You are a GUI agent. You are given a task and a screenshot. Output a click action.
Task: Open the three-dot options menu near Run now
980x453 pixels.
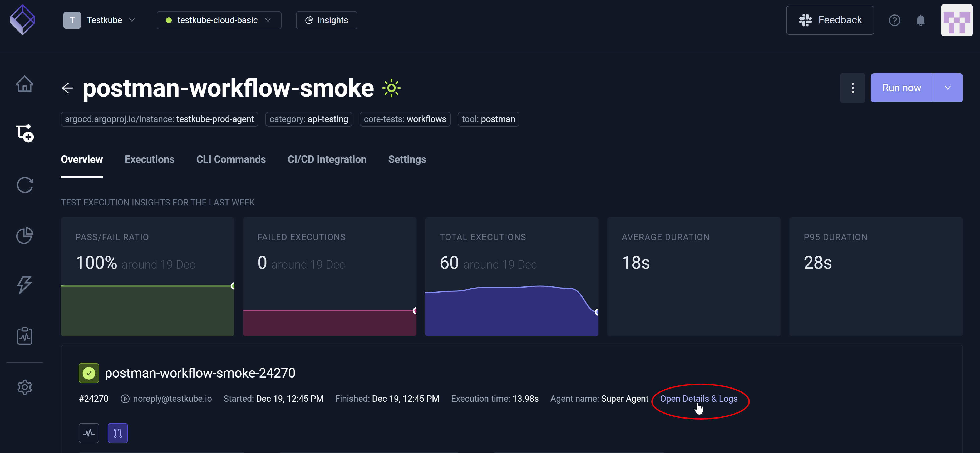point(853,88)
